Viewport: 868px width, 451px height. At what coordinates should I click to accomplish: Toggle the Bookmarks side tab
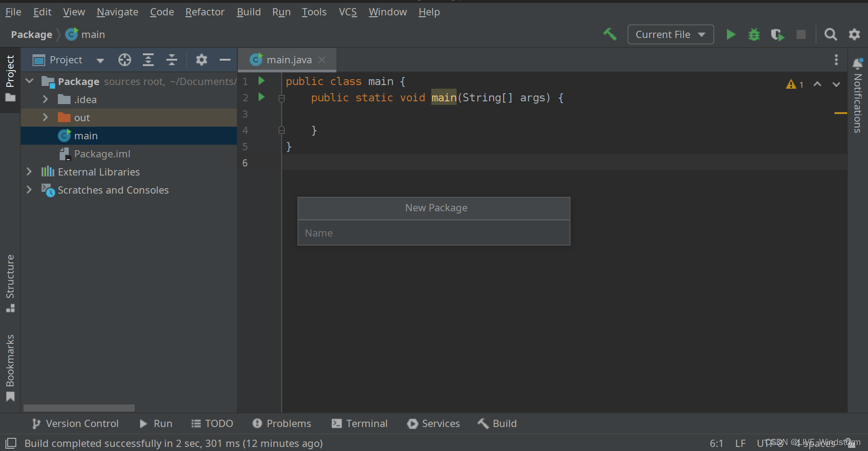coord(10,368)
